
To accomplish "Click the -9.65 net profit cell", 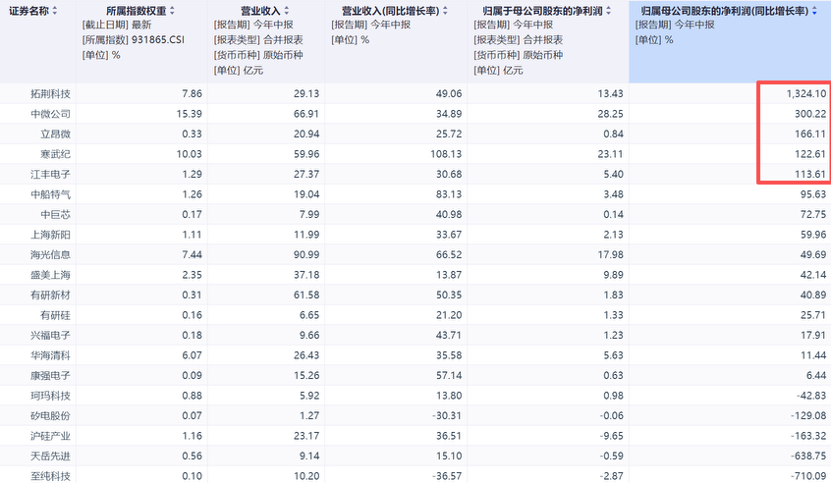I will (x=612, y=437).
